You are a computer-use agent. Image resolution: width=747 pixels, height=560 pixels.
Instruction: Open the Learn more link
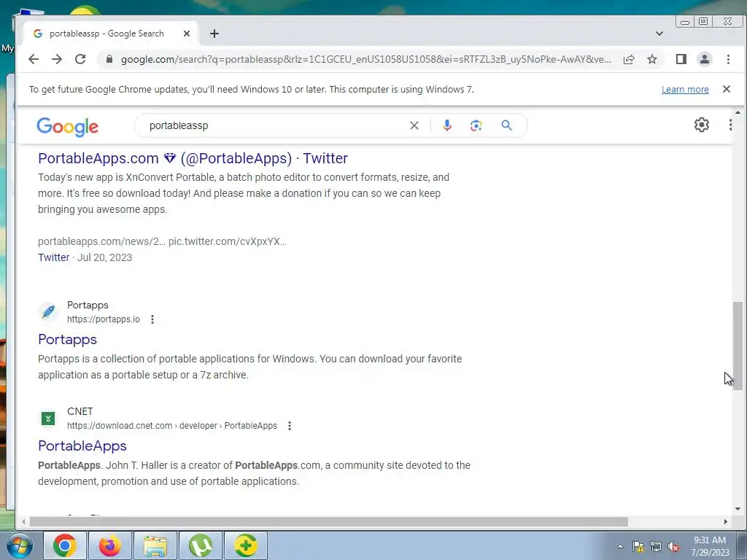click(685, 90)
